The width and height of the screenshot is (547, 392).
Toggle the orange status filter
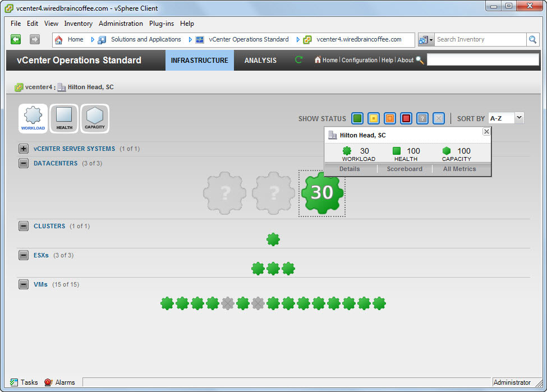390,118
